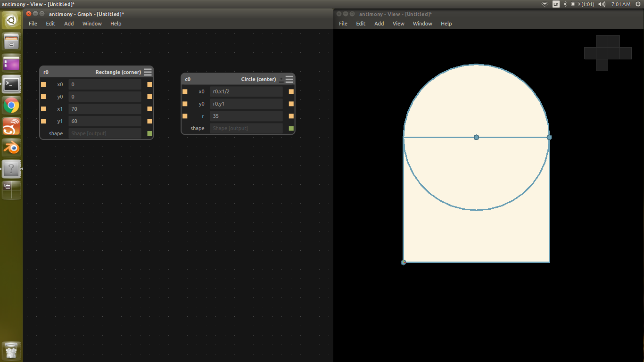Screen dimensions: 644x362
Task: Open the Circle node's hamburger menu
Action: pyautogui.click(x=289, y=79)
